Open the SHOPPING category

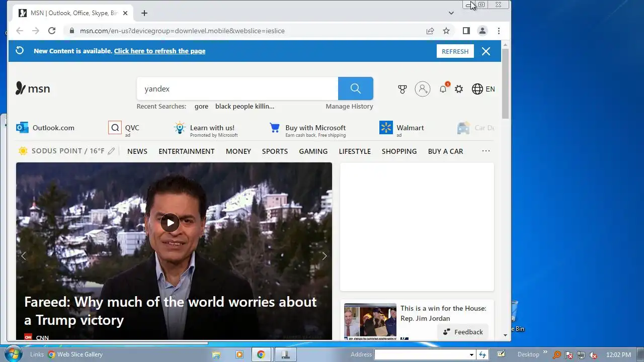(399, 151)
